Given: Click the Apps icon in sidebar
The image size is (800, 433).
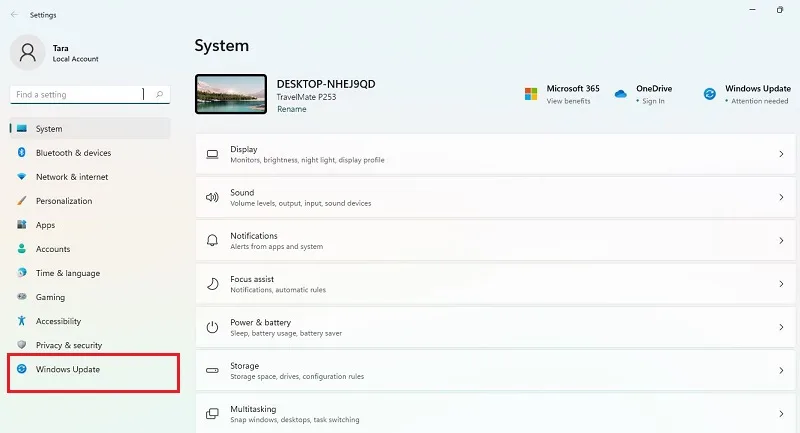Looking at the screenshot, I should [21, 224].
